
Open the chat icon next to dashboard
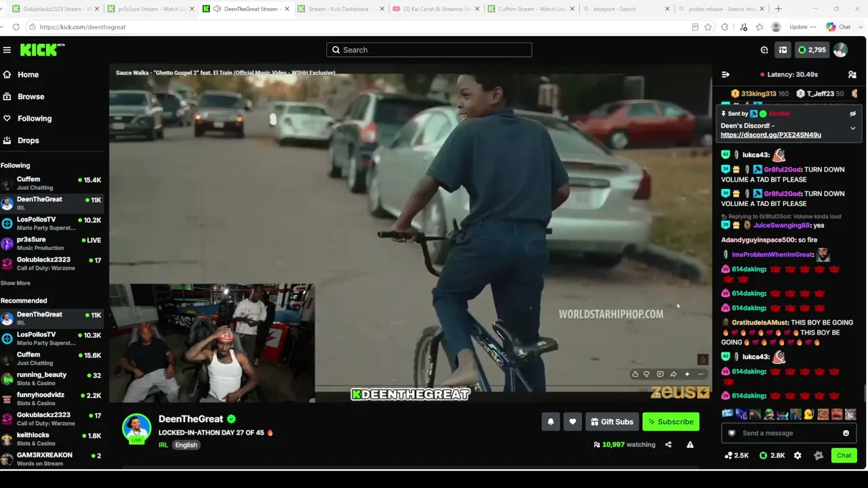point(764,49)
